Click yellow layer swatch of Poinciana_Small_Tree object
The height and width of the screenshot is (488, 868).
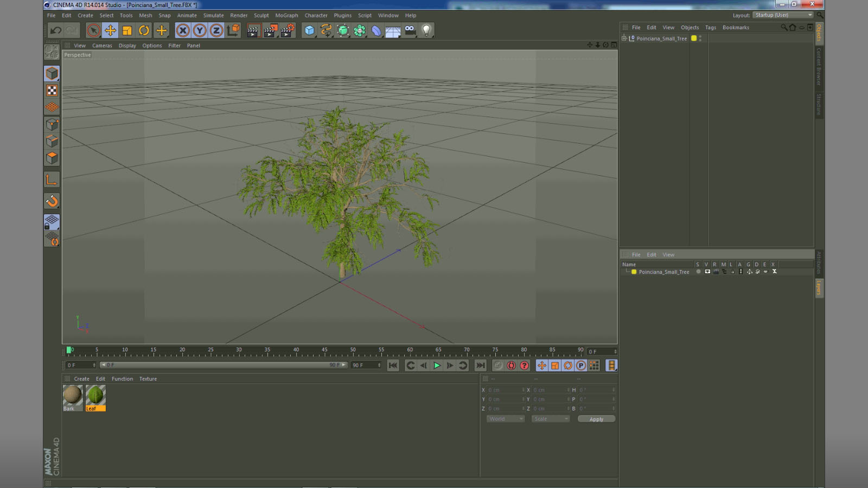[x=693, y=38]
